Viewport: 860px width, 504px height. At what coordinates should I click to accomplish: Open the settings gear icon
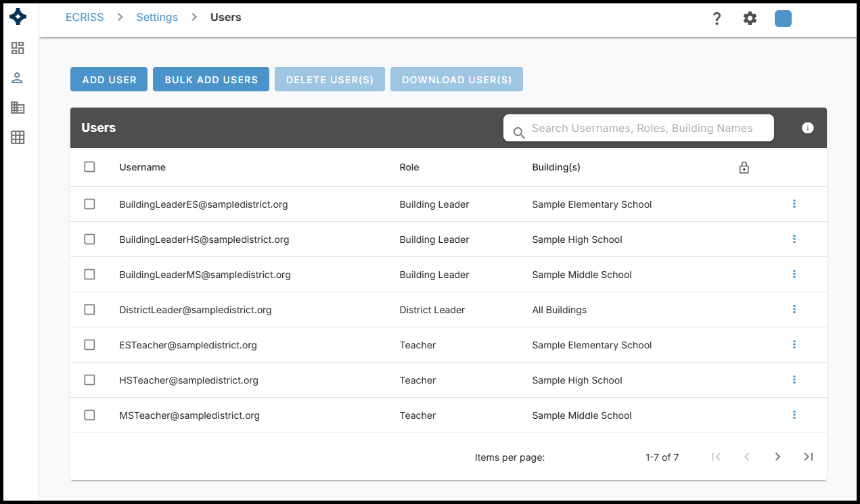tap(750, 19)
